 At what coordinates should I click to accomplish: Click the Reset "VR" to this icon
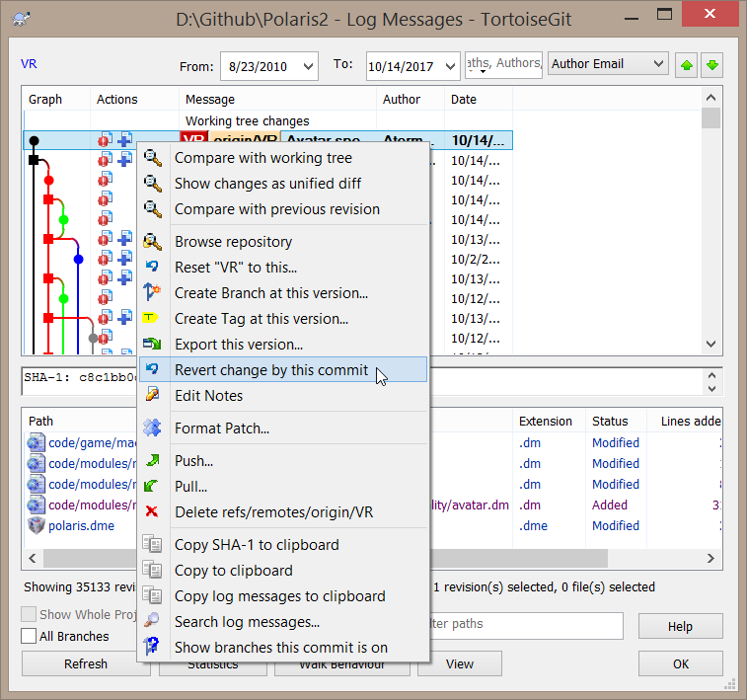pos(152,267)
